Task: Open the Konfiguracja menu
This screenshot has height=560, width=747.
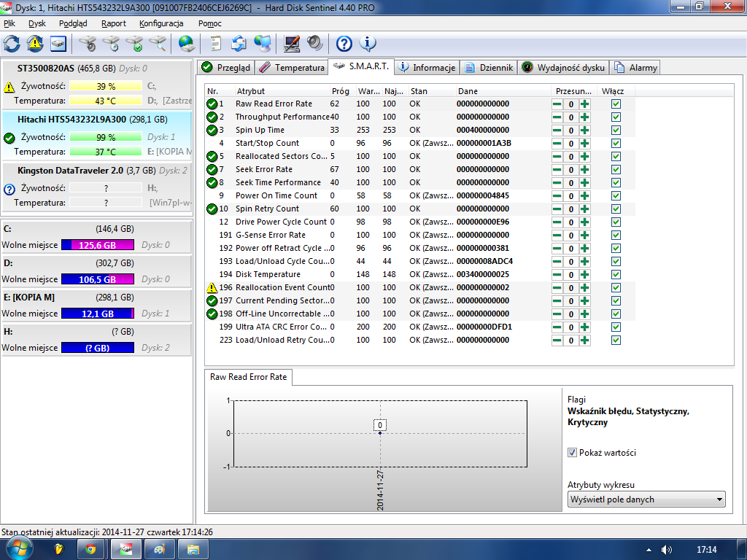Action: pyautogui.click(x=161, y=23)
